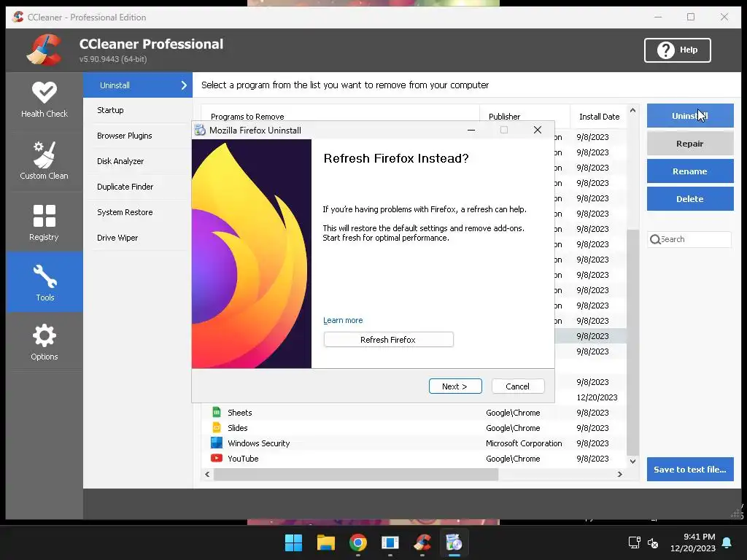Viewport: 747px width, 560px height.
Task: Open the Windows Start menu
Action: (x=293, y=542)
